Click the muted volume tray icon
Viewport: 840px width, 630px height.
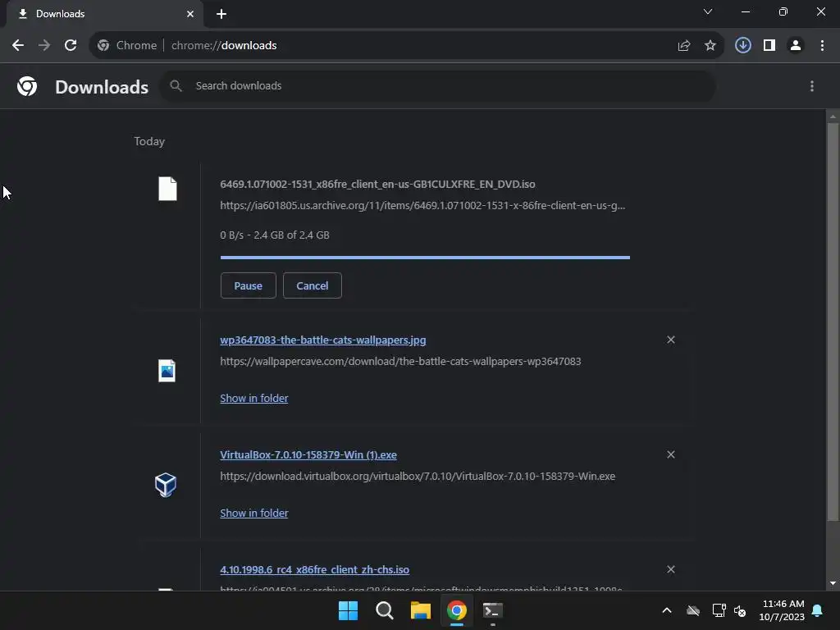click(741, 610)
